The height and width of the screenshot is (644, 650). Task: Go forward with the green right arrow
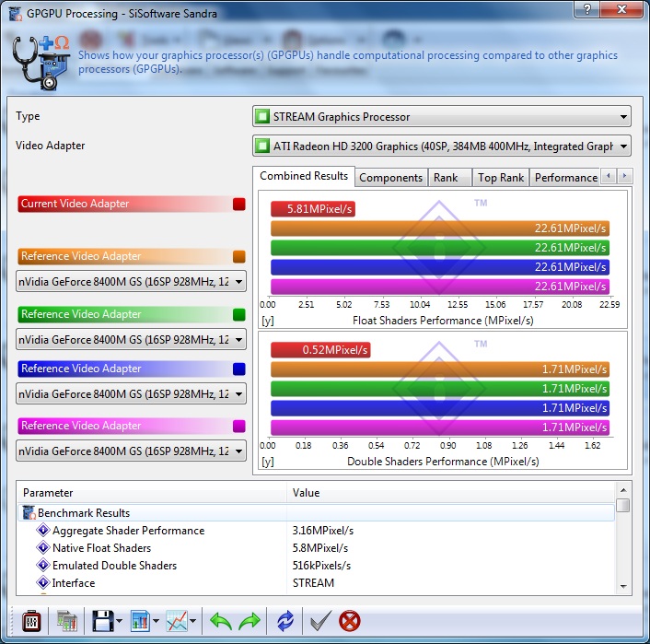[x=250, y=621]
